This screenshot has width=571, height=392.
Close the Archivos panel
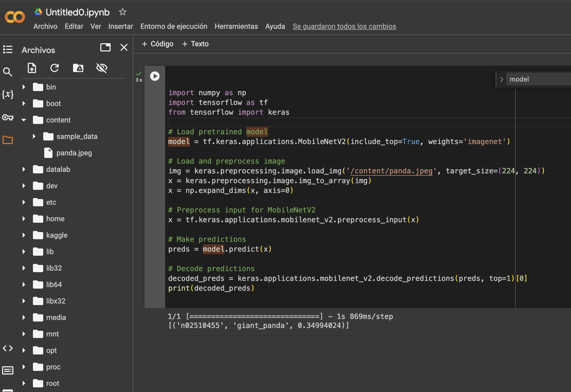pos(124,47)
